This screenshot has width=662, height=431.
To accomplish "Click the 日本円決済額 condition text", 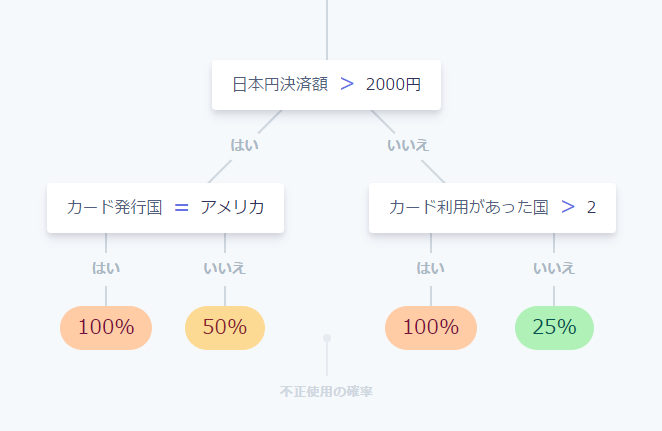I will (x=280, y=84).
